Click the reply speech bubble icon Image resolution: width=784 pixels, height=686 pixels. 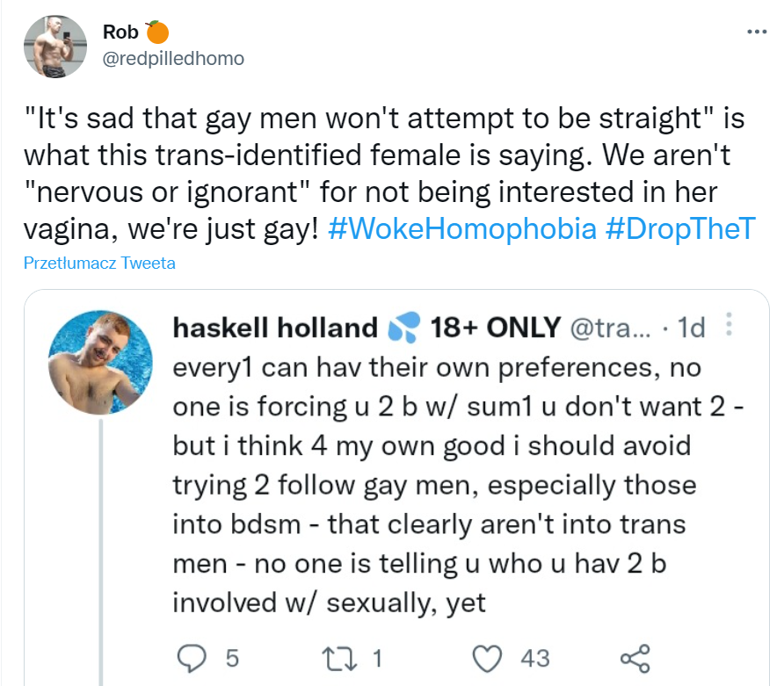(192, 659)
